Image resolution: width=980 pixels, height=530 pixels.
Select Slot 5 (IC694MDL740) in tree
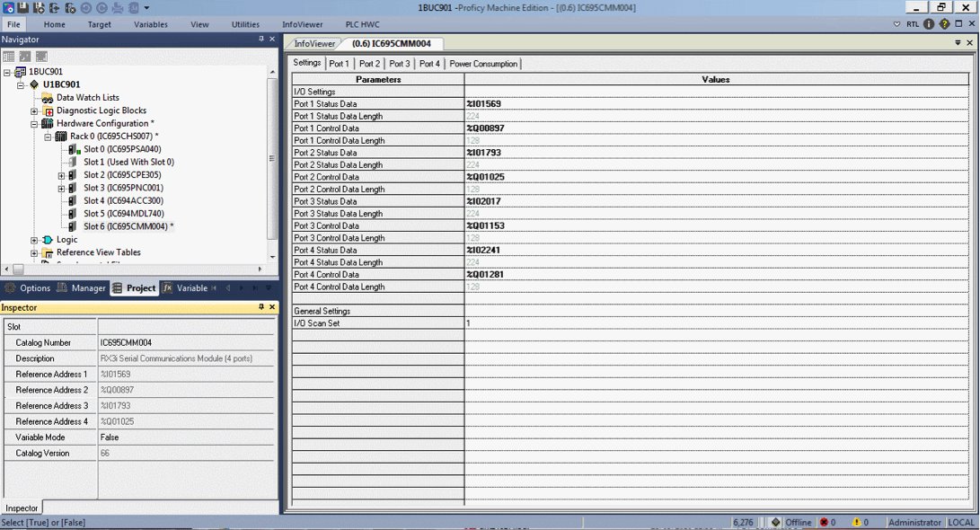(124, 214)
